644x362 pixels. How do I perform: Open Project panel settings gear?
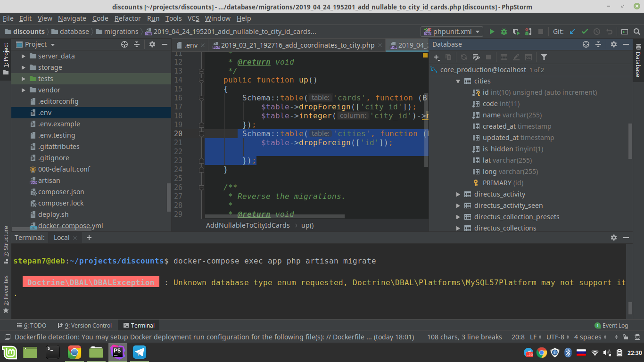152,44
